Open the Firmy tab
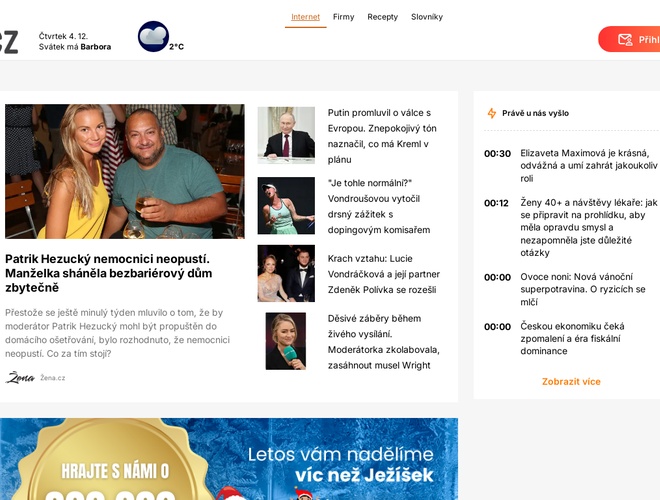 pos(343,17)
